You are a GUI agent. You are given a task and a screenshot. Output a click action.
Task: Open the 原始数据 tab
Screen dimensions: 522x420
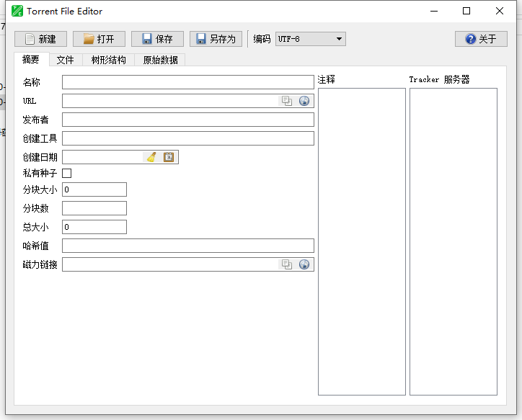[x=160, y=60]
